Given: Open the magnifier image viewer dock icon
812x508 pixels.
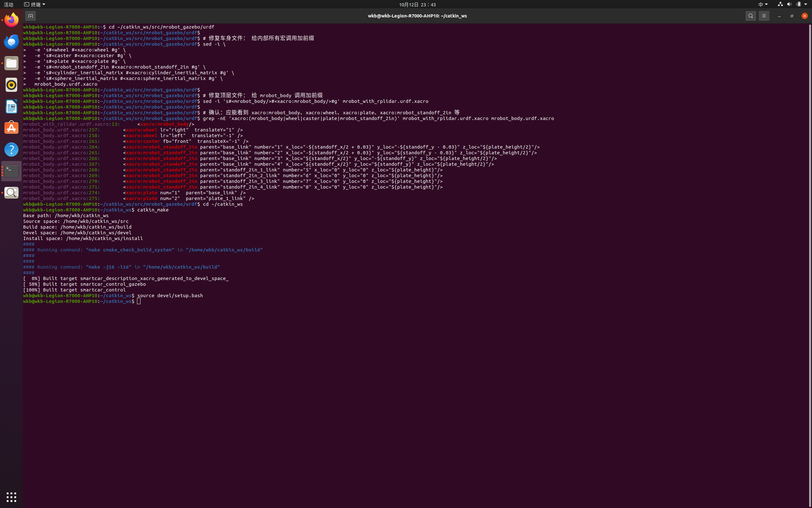Looking at the screenshot, I should coord(11,192).
